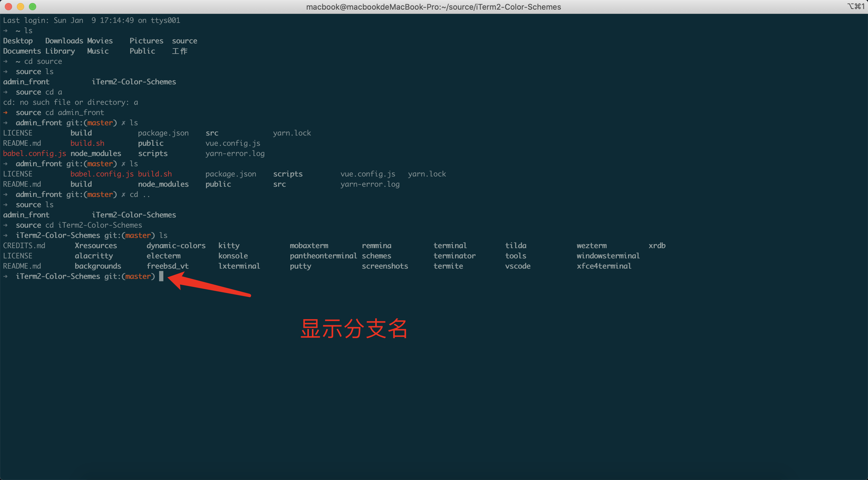Click the yellow minimize window button
This screenshot has height=480, width=868.
tap(20, 6)
